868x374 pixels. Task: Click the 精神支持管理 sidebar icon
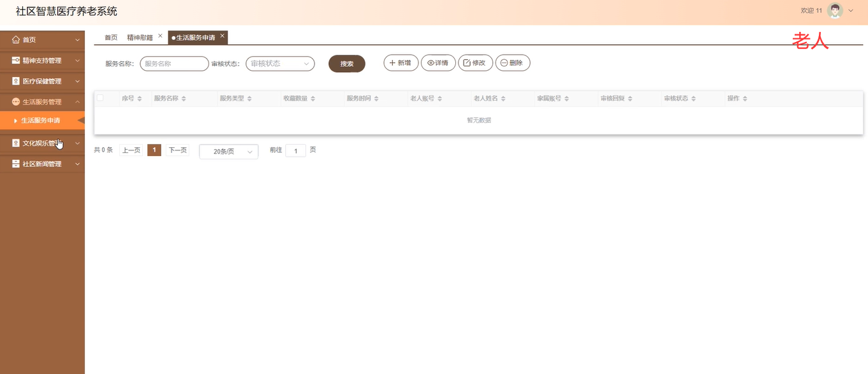(16, 61)
